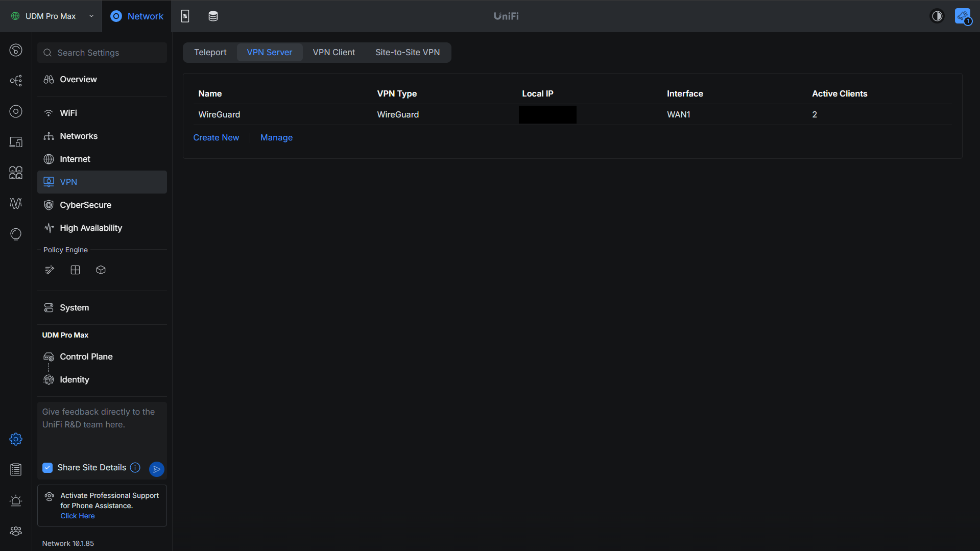Open the Topology icon in left rail
Screen dimensions: 980x551
click(16, 81)
